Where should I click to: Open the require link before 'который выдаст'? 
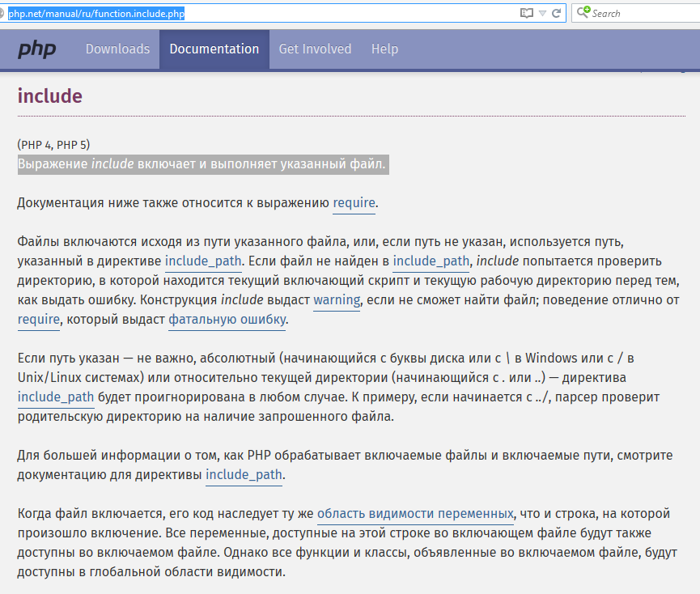[x=39, y=319]
